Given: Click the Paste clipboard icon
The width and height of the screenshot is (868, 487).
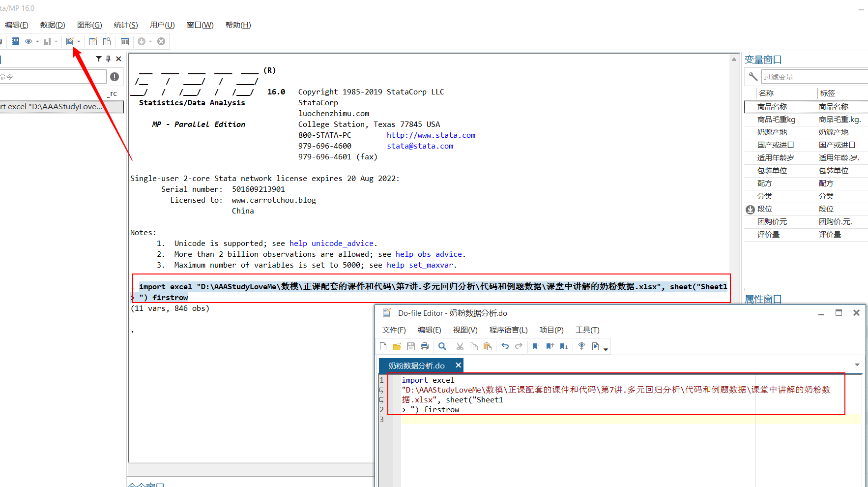Looking at the screenshot, I should pos(488,347).
